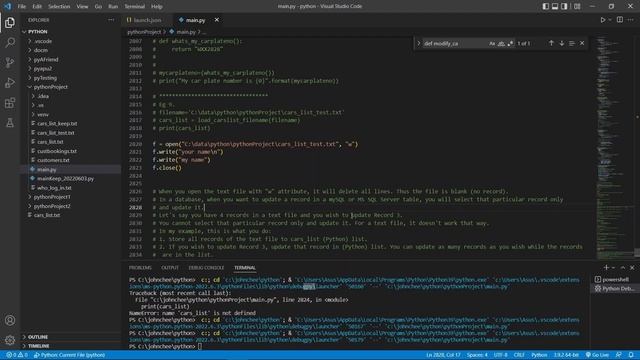Click pythonProject in the breadcrumb
Image resolution: width=640 pixels, height=360 pixels.
click(x=144, y=31)
